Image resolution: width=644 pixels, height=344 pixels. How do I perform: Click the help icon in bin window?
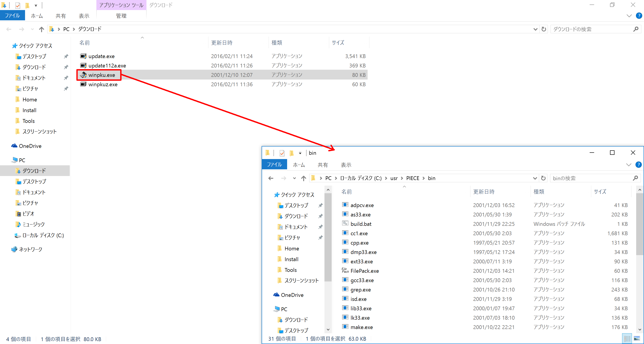click(638, 165)
